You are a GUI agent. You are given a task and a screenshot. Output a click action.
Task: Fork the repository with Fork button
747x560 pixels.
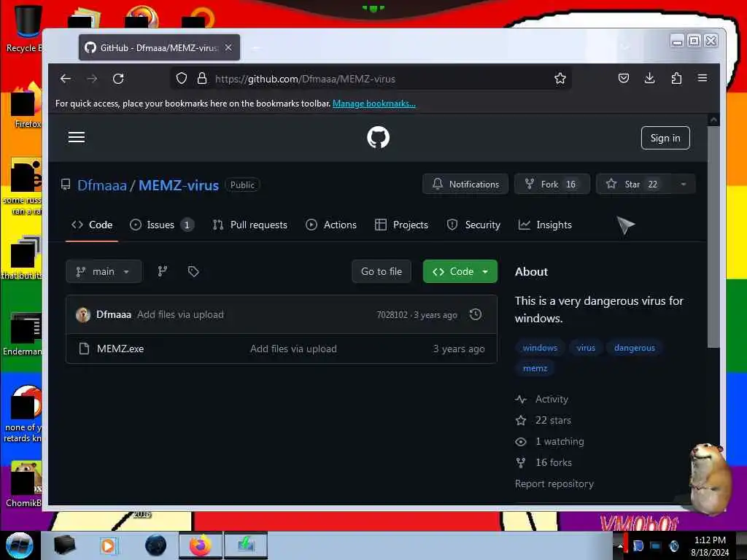pyautogui.click(x=551, y=184)
